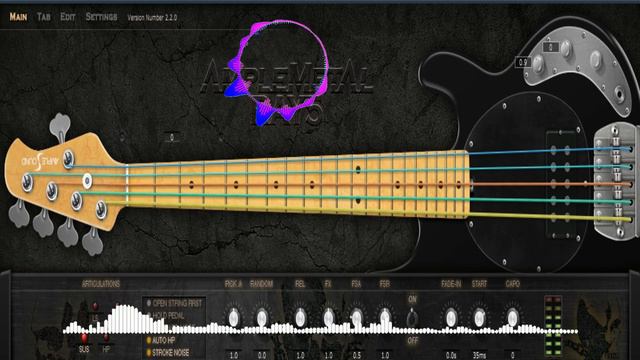The width and height of the screenshot is (640, 360).
Task: Click the FSA knob
Action: 357,318
